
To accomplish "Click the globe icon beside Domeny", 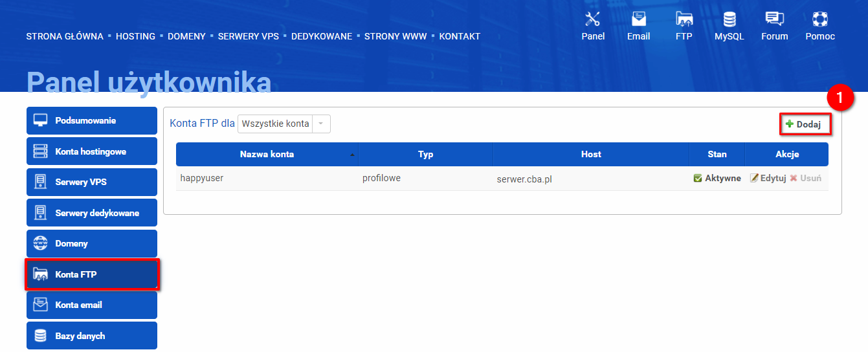I will click(41, 243).
